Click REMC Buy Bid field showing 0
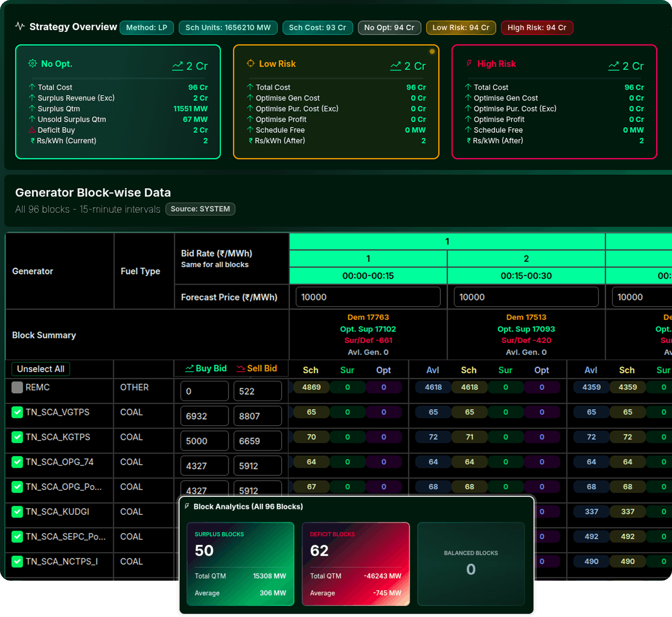 point(204,391)
